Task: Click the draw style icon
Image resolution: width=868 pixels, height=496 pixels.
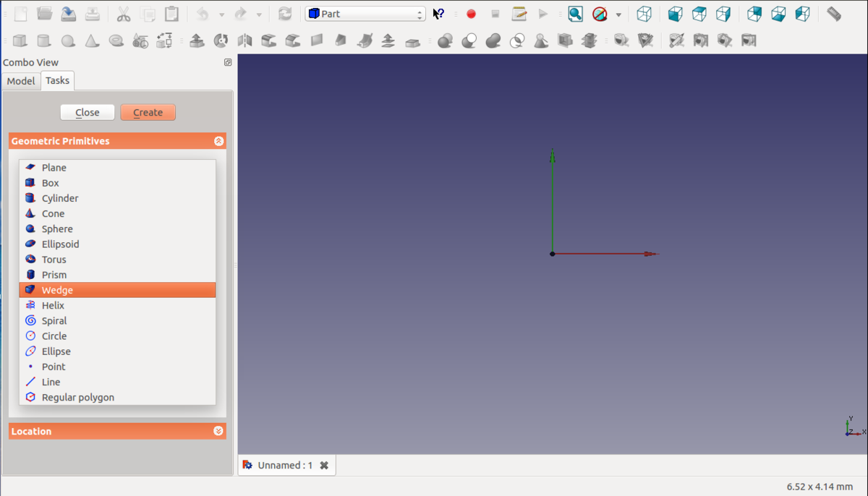Action: (x=600, y=14)
